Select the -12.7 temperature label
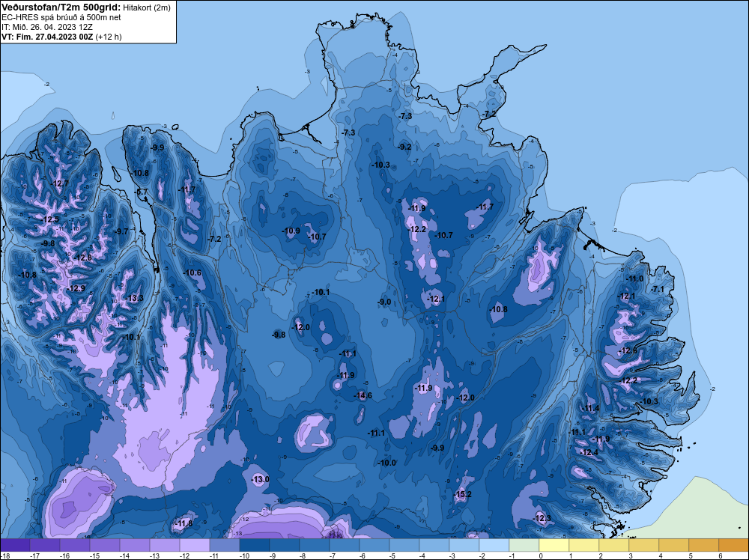This screenshot has width=749, height=560. 60,183
